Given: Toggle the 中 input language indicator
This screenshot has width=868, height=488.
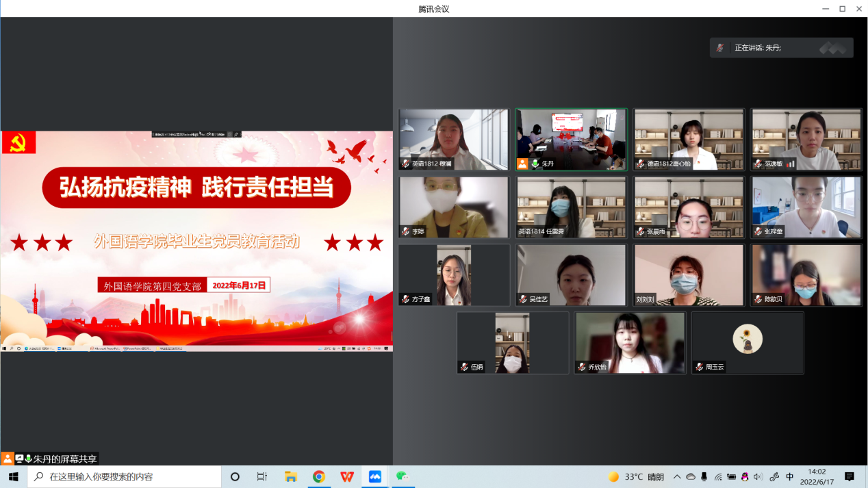Looking at the screenshot, I should click(x=790, y=477).
